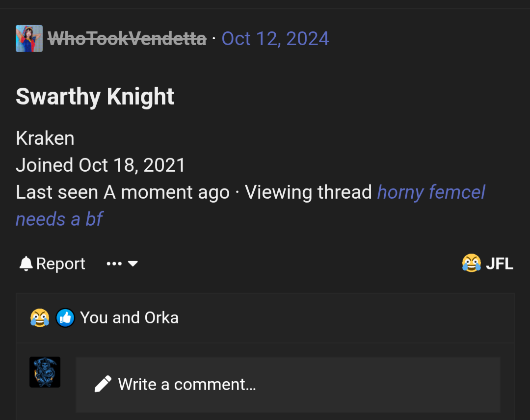
Task: Focus the "Write a comment…" input field
Action: click(294, 384)
